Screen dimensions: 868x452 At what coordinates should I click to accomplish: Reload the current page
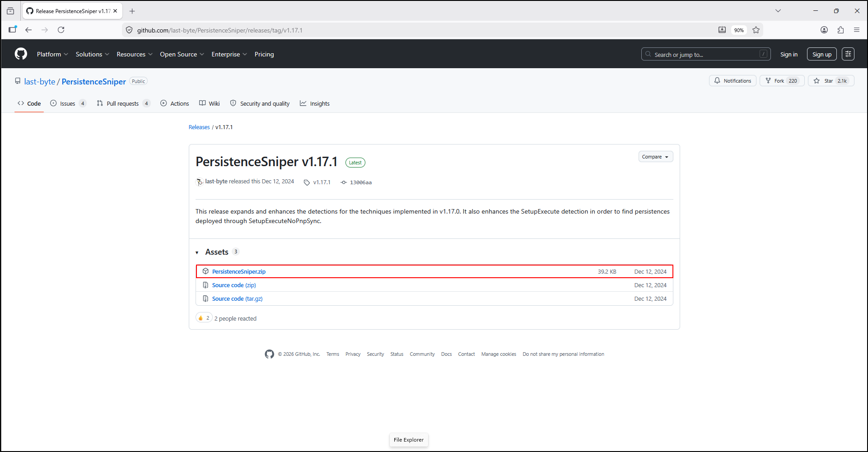pyautogui.click(x=61, y=30)
